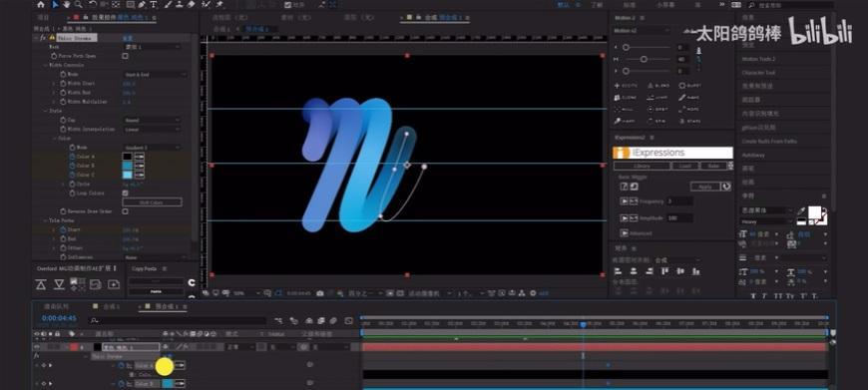The width and height of the screenshot is (868, 390).
Task: Click the snapshot camera icon below viewer
Action: (320, 293)
